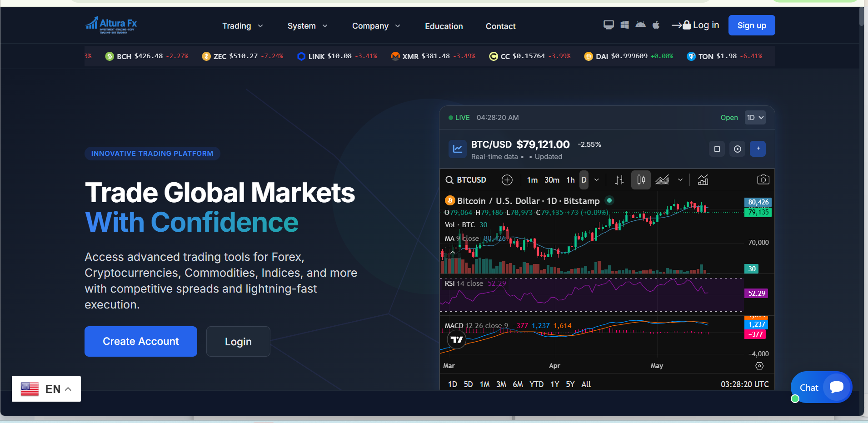Set chart range to 1M
The image size is (868, 423).
pyautogui.click(x=485, y=384)
